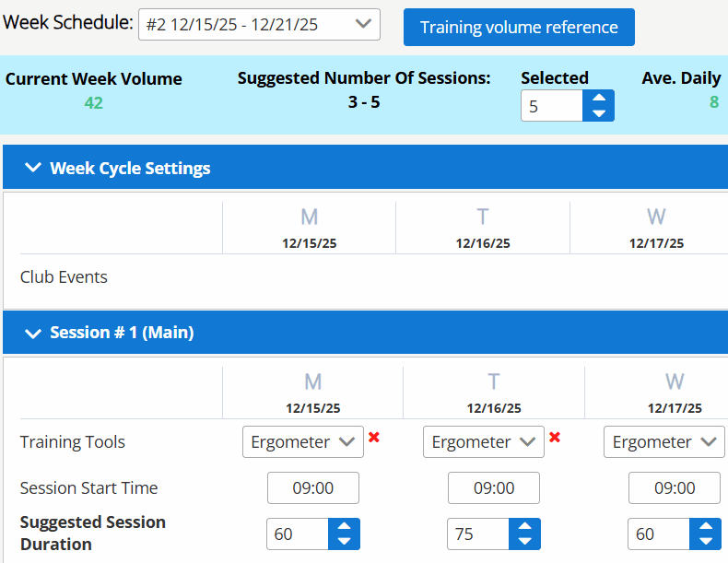Increase Monday's suggested session duration
The width and height of the screenshot is (728, 563).
(345, 526)
